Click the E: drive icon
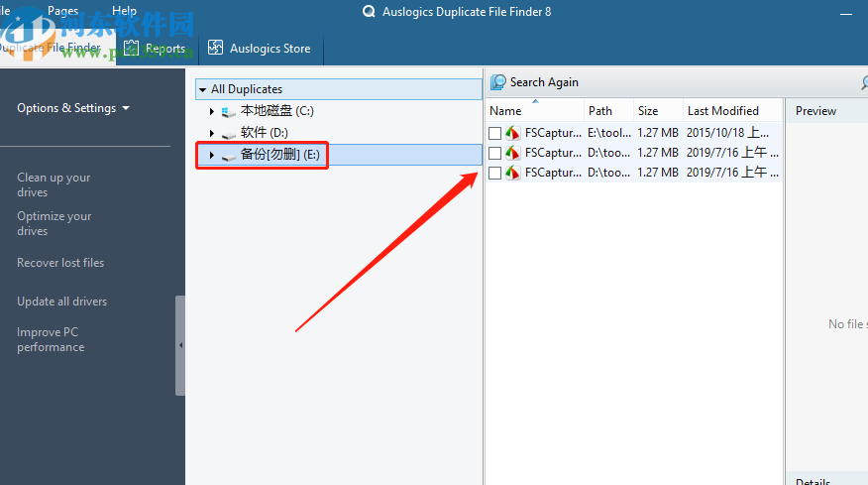The width and height of the screenshot is (868, 485). [229, 157]
